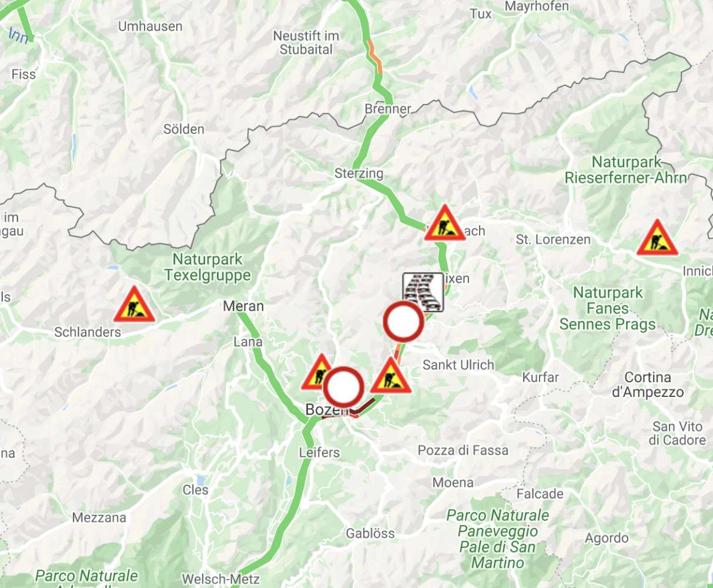Open the roadworks warning near Innichen
This screenshot has height=588, width=713.
click(x=658, y=238)
